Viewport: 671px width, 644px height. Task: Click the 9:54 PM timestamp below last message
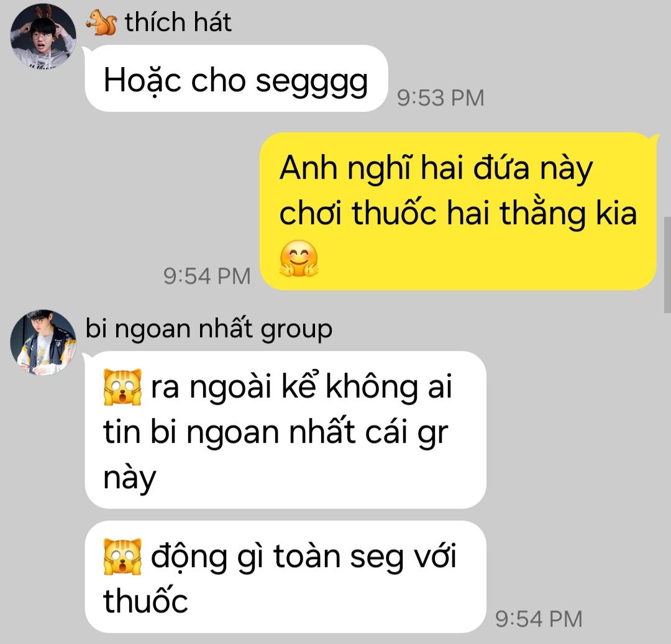click(539, 619)
